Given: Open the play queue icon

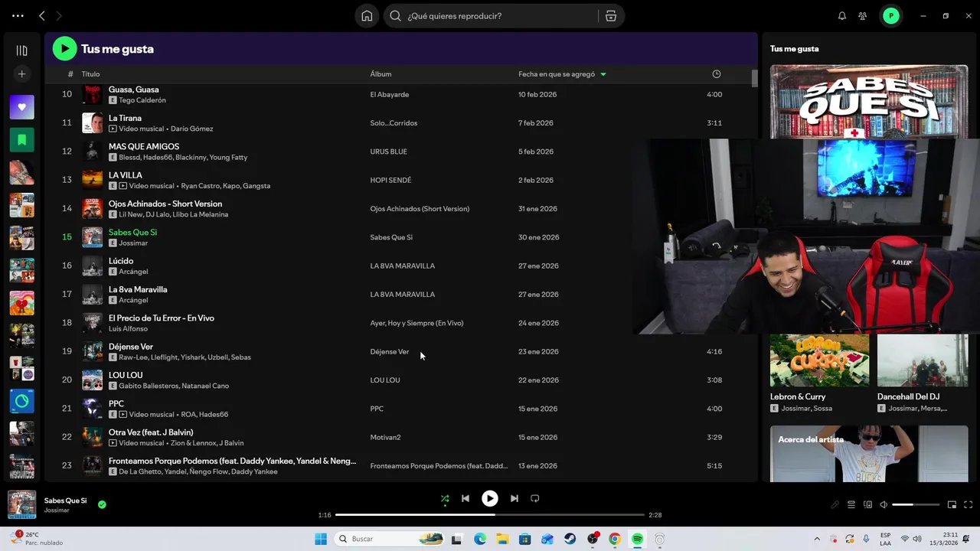Looking at the screenshot, I should 851,505.
